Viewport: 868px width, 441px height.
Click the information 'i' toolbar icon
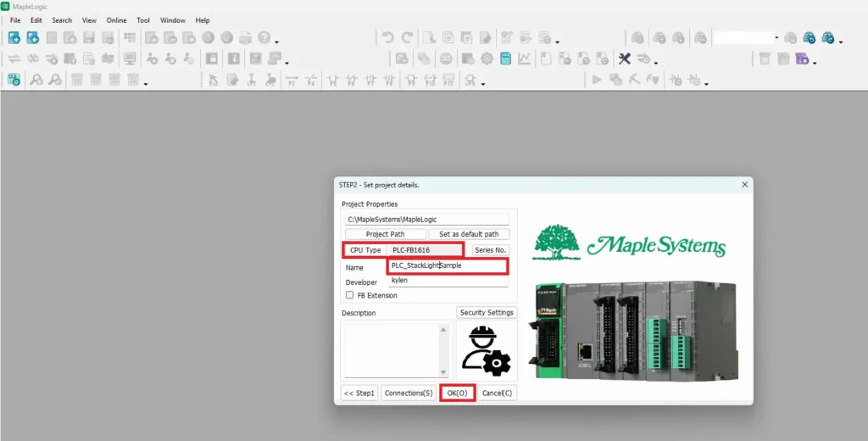point(234,59)
